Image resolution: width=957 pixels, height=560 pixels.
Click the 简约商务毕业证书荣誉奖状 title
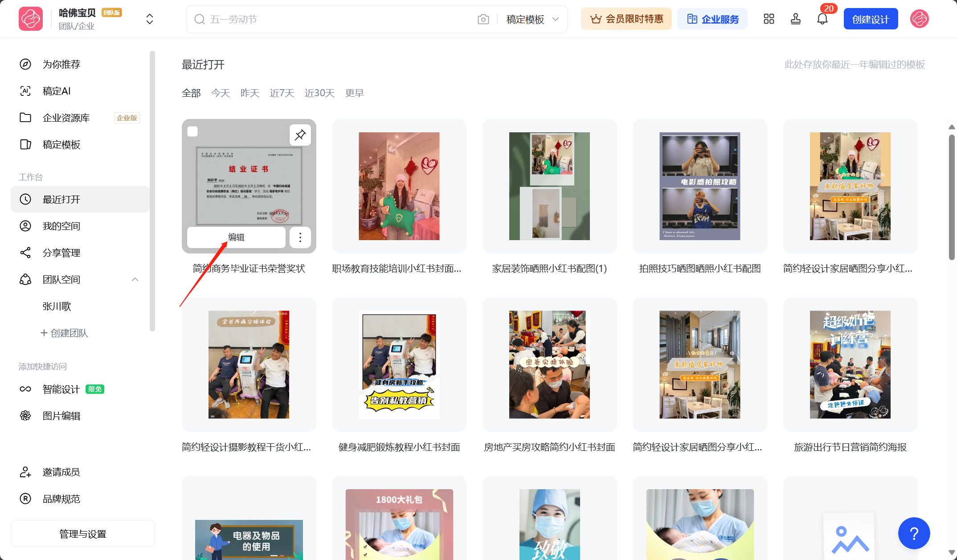coord(249,268)
